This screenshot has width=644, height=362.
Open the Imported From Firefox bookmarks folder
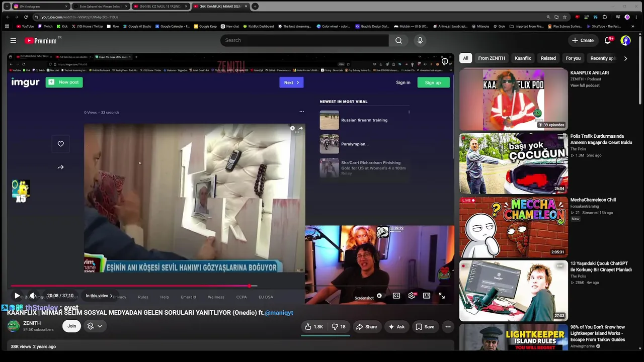coord(526,26)
